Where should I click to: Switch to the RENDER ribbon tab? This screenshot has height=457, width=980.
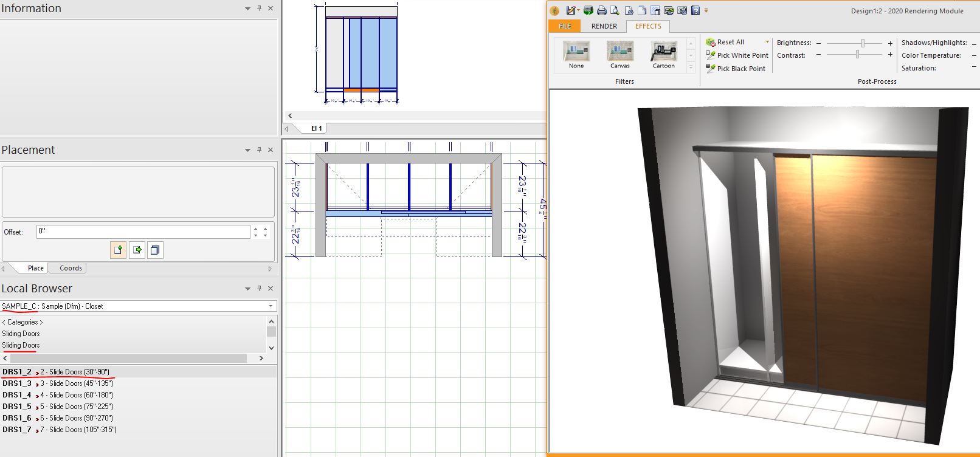point(604,26)
